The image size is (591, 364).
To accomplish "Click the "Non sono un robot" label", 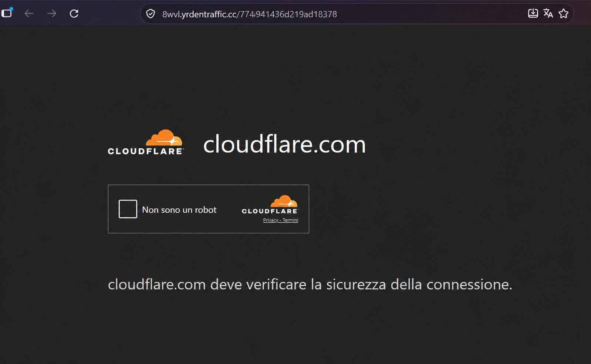I will point(179,210).
